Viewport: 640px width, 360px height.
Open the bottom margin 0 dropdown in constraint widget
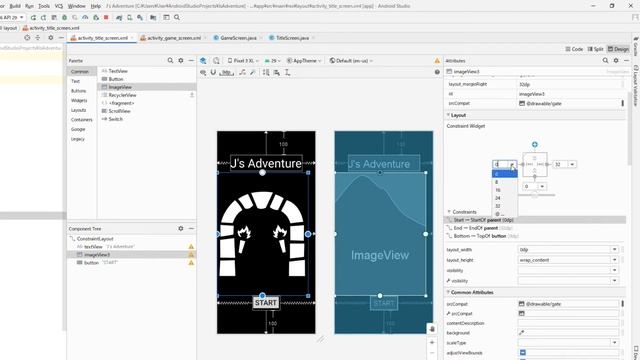click(542, 187)
